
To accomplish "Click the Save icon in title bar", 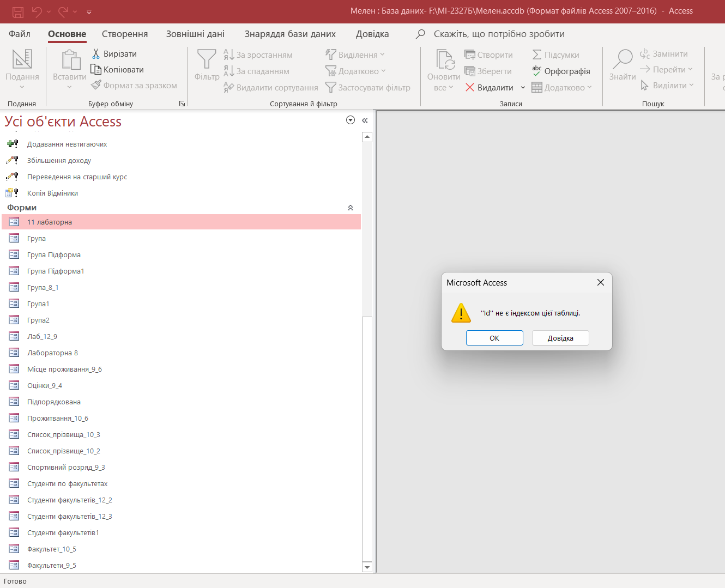I will click(18, 11).
